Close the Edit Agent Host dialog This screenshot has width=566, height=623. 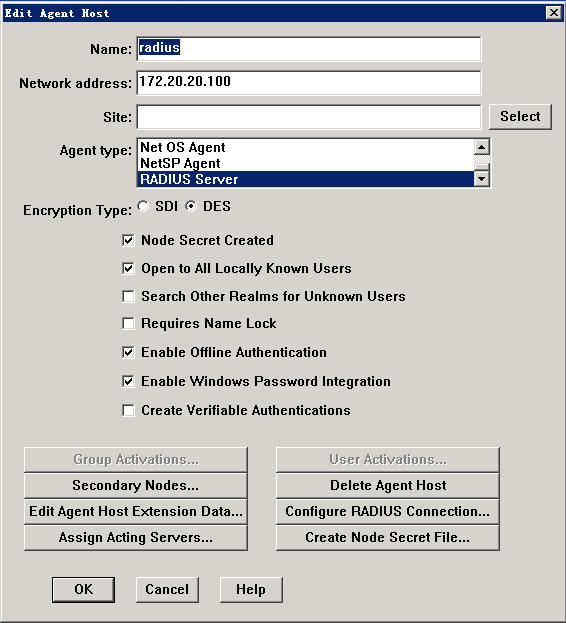coord(553,13)
